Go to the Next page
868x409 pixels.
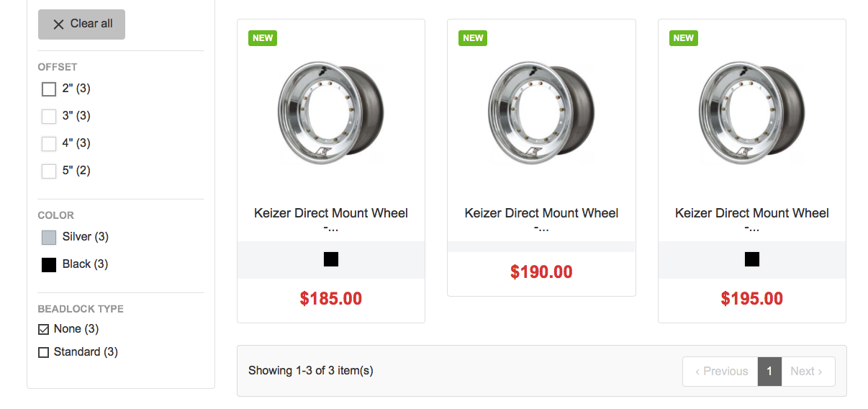coord(808,372)
